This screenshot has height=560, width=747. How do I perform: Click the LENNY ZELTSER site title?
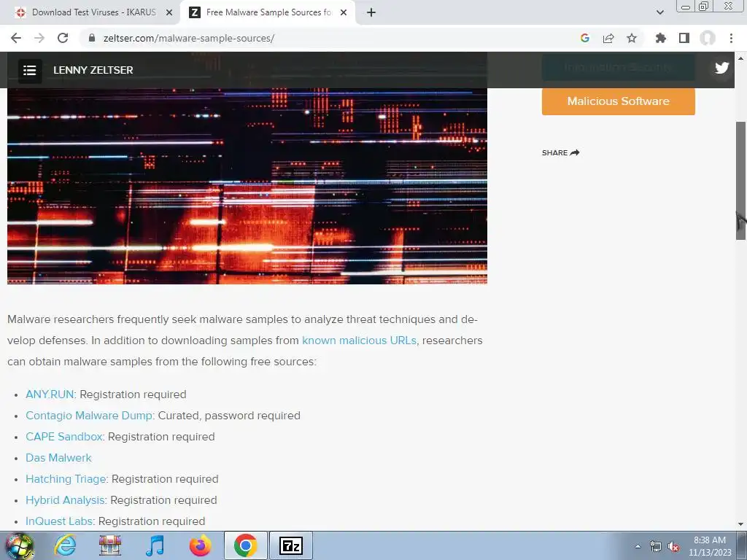click(93, 70)
